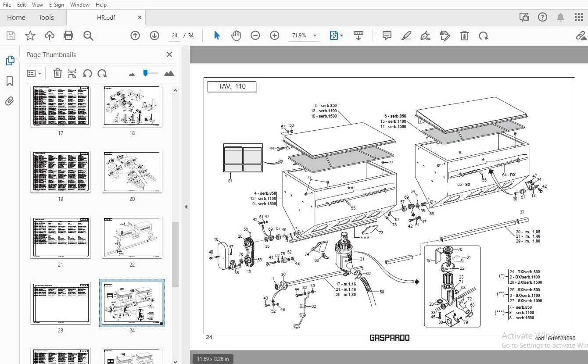Close the Page Thumbnails panel

169,54
